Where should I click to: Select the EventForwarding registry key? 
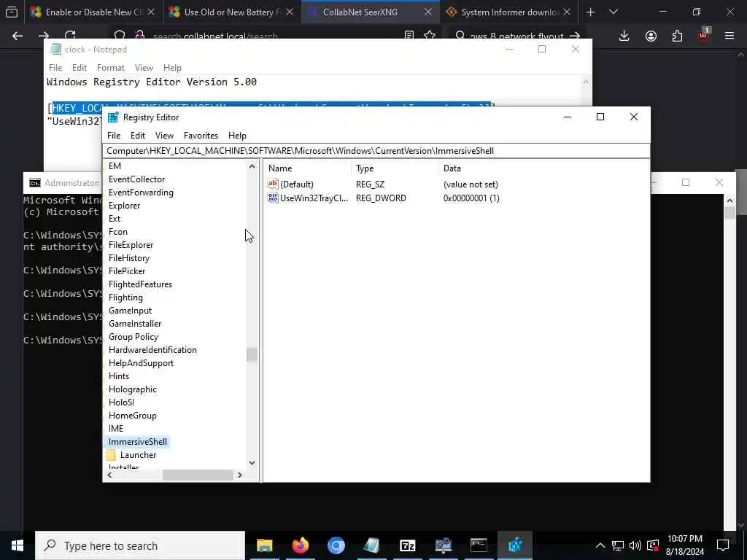tap(141, 192)
